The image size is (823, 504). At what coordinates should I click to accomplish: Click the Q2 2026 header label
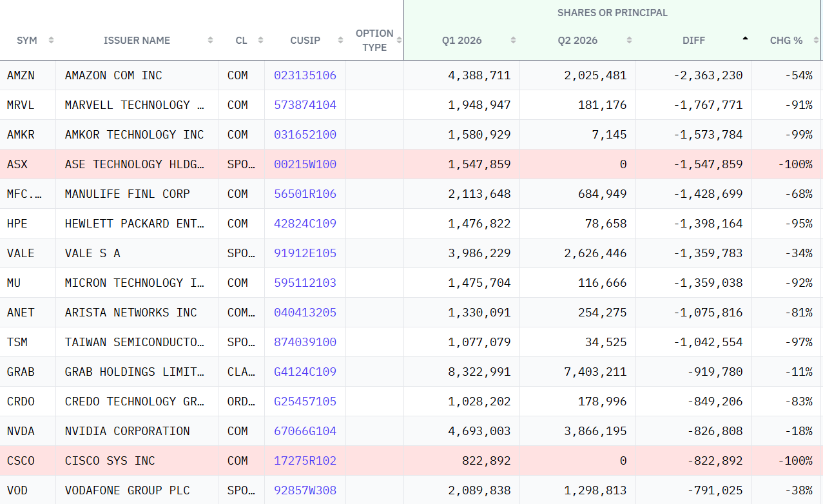pyautogui.click(x=577, y=40)
